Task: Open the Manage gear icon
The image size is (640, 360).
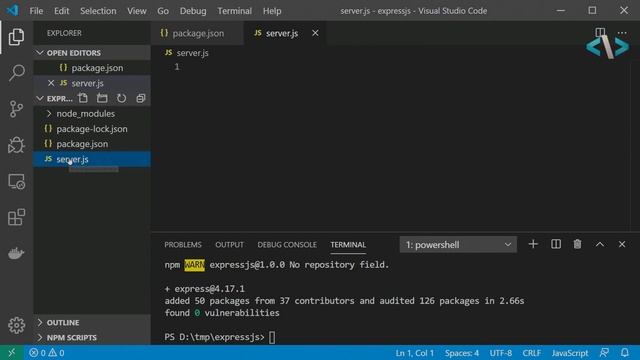Action: point(16,325)
